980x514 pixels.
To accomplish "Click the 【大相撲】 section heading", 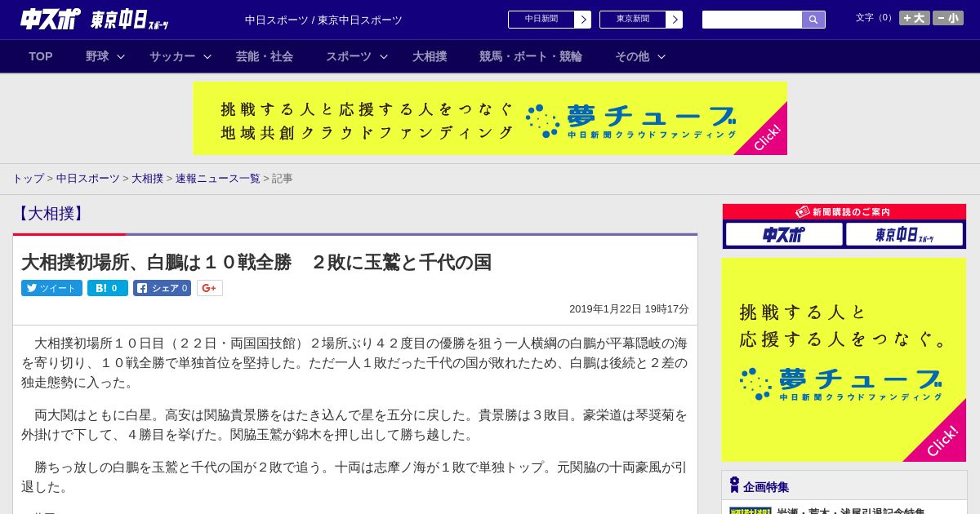I will tap(51, 214).
